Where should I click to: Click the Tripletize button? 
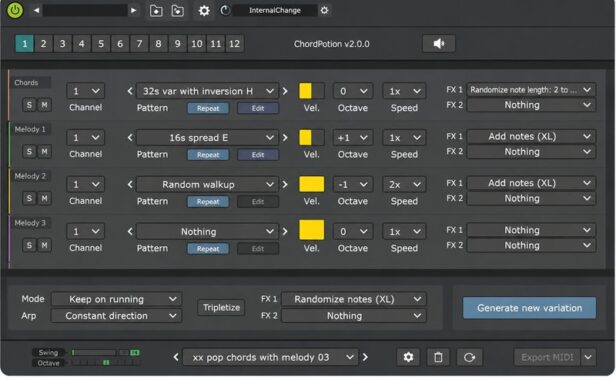pyautogui.click(x=221, y=307)
